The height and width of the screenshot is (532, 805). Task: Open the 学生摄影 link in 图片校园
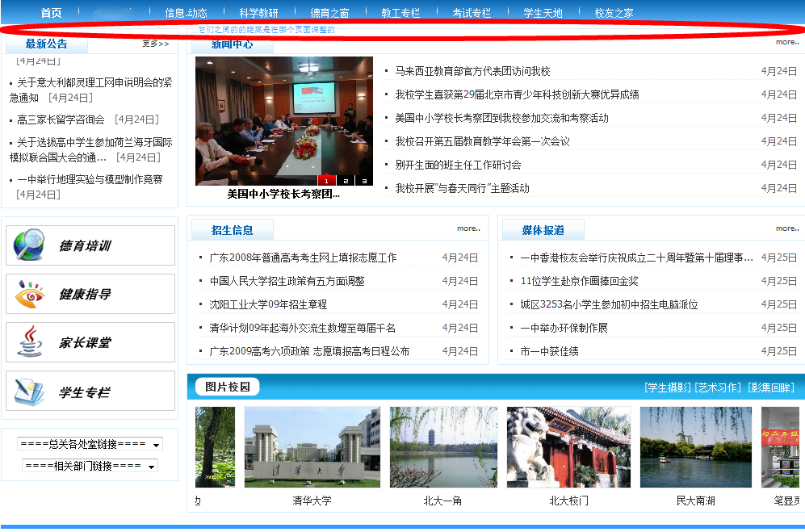point(668,387)
